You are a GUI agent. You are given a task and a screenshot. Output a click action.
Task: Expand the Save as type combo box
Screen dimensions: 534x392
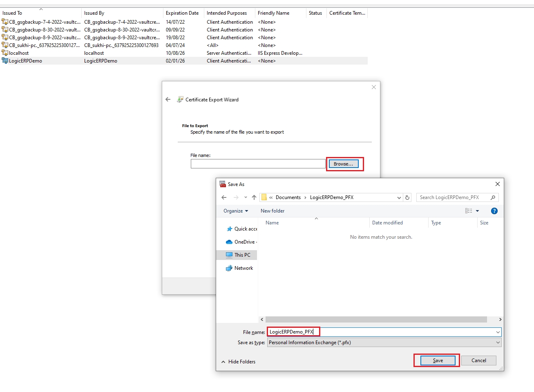[498, 343]
